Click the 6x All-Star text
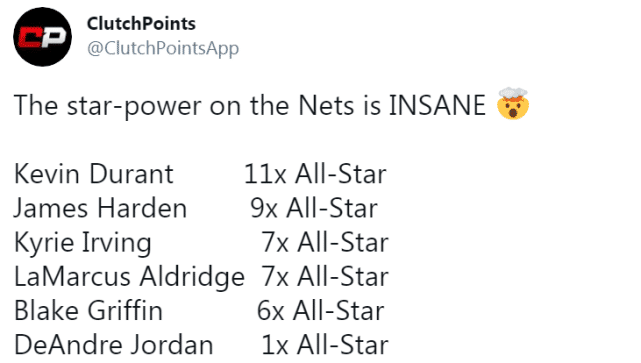 tap(320, 311)
